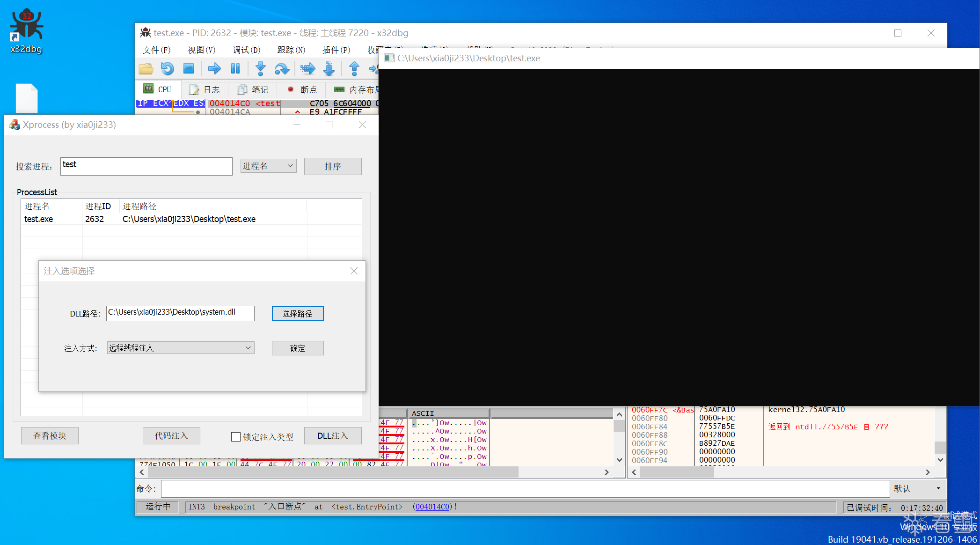Click the dump panel horizontal scrollbar

tap(328, 472)
